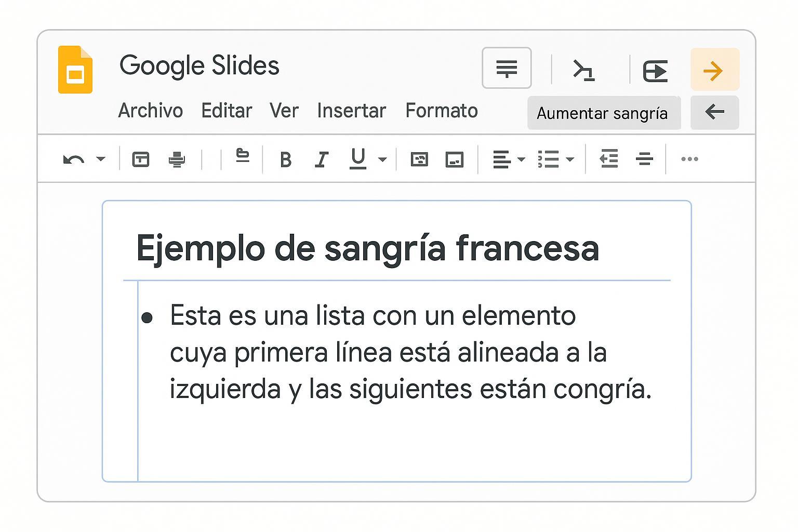This screenshot has height=532, width=798.
Task: Click the presentation play icon in header
Action: 655,71
